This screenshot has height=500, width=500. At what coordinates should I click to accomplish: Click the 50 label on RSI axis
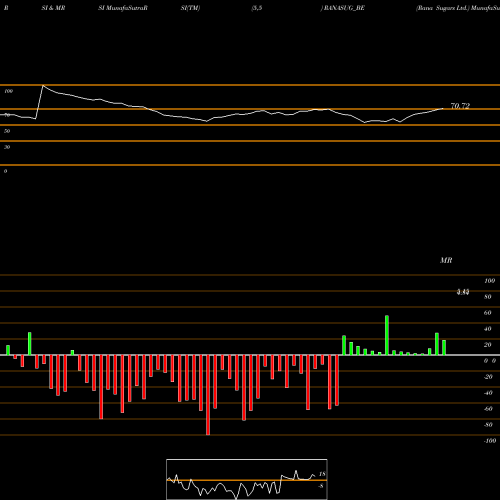point(7,131)
